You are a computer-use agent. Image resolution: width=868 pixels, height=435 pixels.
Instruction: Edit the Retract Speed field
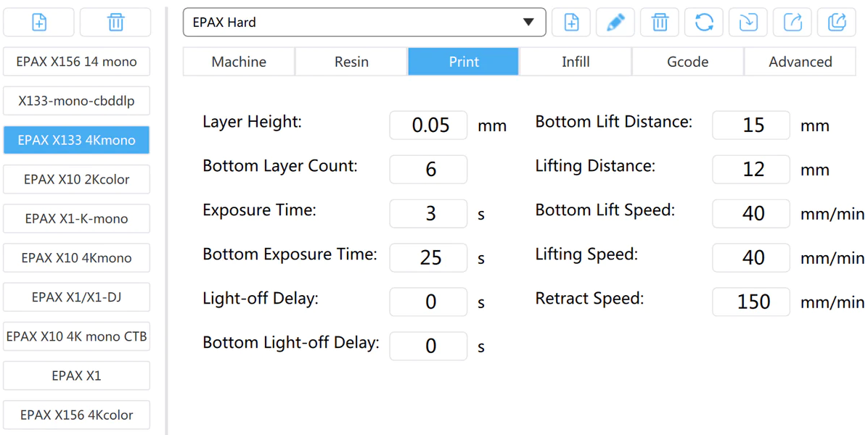[751, 302]
